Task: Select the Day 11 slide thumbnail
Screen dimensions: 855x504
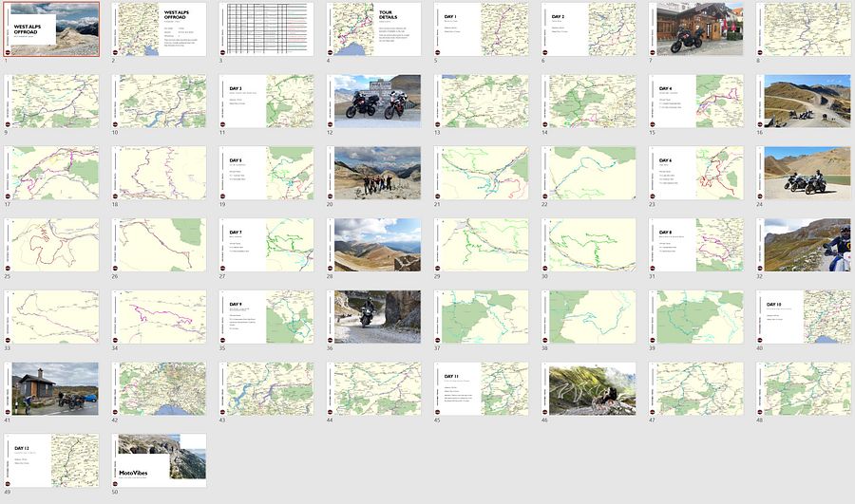Action: coord(482,389)
